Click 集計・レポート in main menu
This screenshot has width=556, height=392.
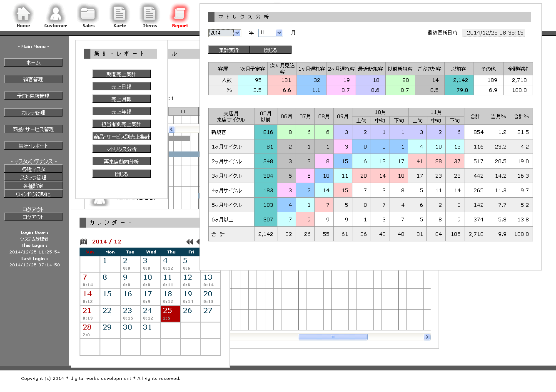click(x=33, y=146)
